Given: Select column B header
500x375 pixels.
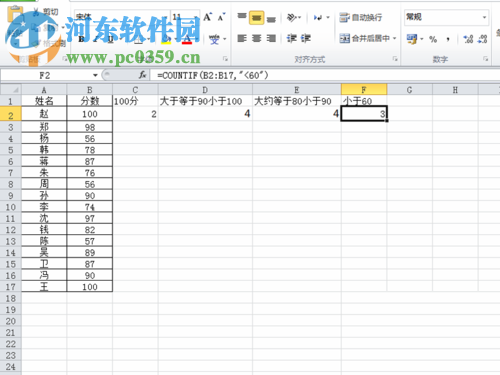Looking at the screenshot, I should pyautogui.click(x=90, y=90).
